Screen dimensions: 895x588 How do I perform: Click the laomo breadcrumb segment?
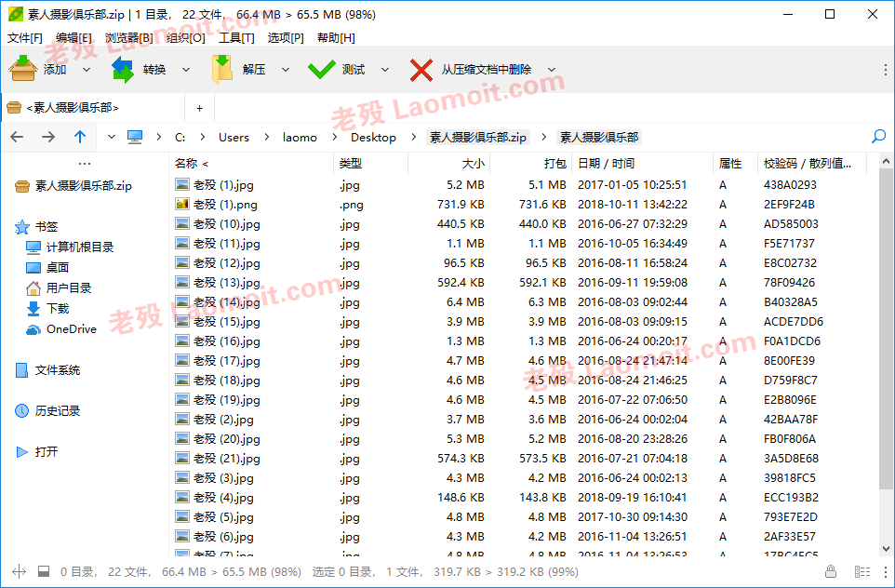click(x=300, y=138)
